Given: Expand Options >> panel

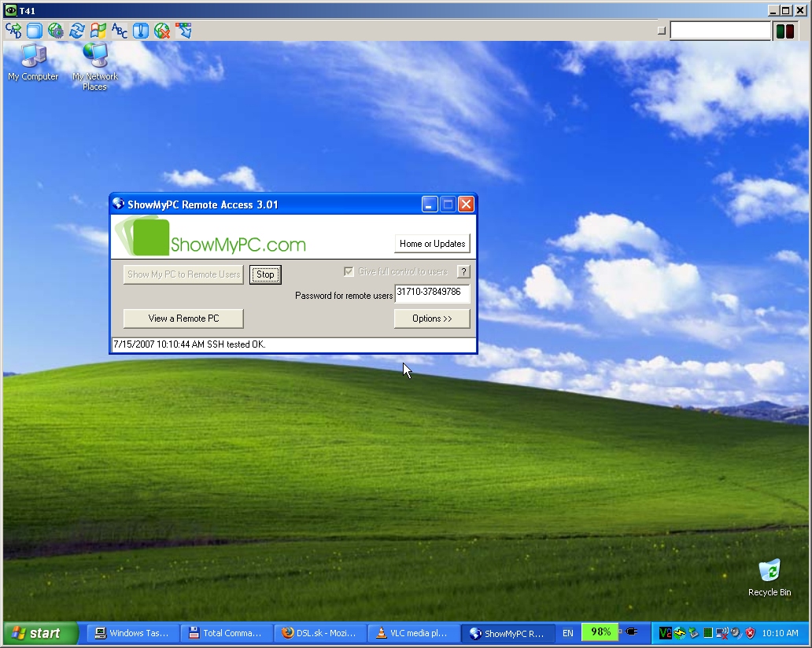Looking at the screenshot, I should (x=433, y=318).
